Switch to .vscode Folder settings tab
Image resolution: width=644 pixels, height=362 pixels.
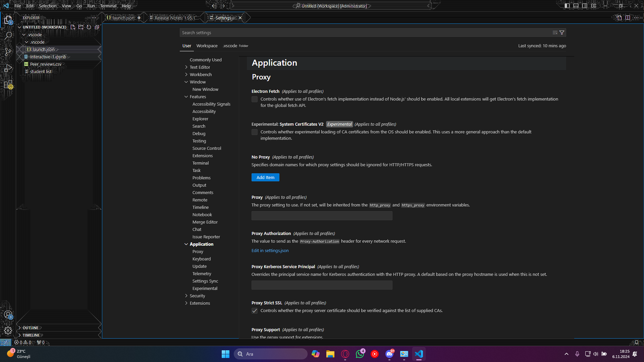pos(235,46)
